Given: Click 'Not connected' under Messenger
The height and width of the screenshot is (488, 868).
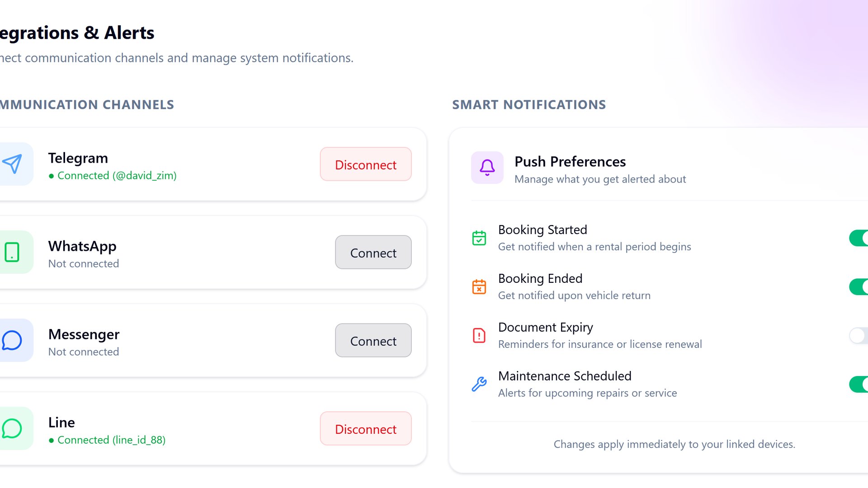Looking at the screenshot, I should coord(84,352).
